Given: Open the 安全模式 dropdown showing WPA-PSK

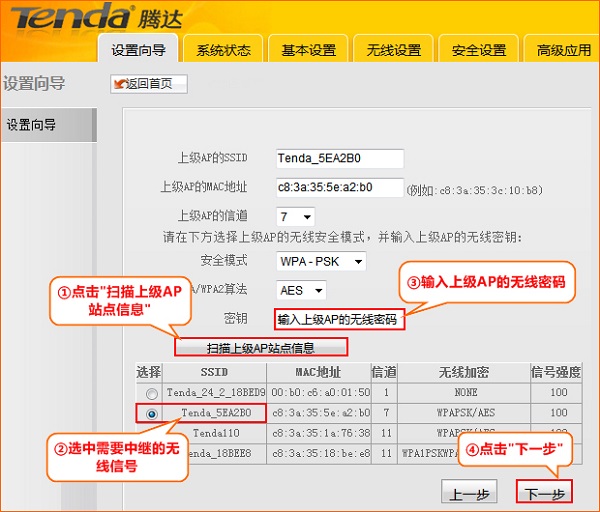Looking at the screenshot, I should coord(321,261).
